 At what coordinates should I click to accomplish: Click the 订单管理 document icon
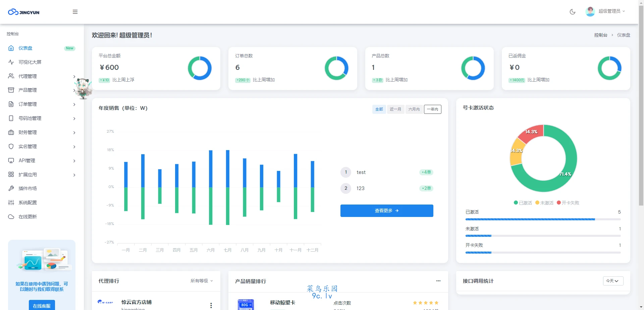tap(11, 104)
